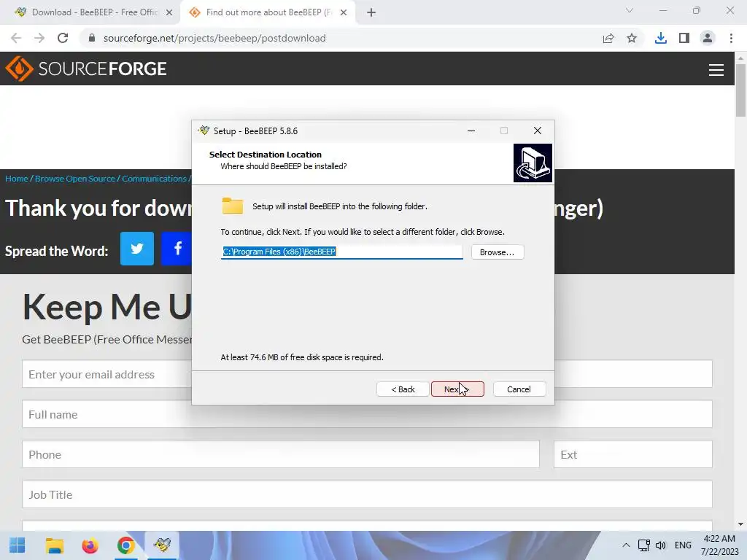
Task: Share on Facebook button
Action: (177, 249)
